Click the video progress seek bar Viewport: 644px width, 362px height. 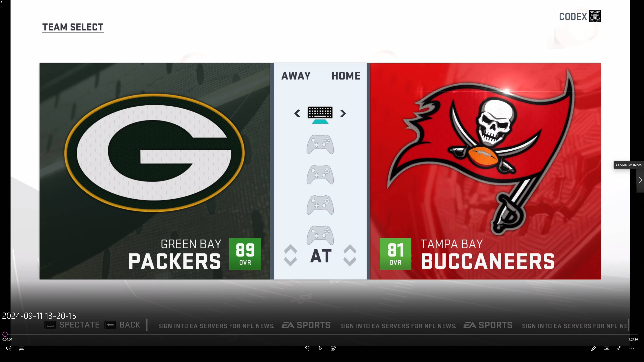click(320, 334)
